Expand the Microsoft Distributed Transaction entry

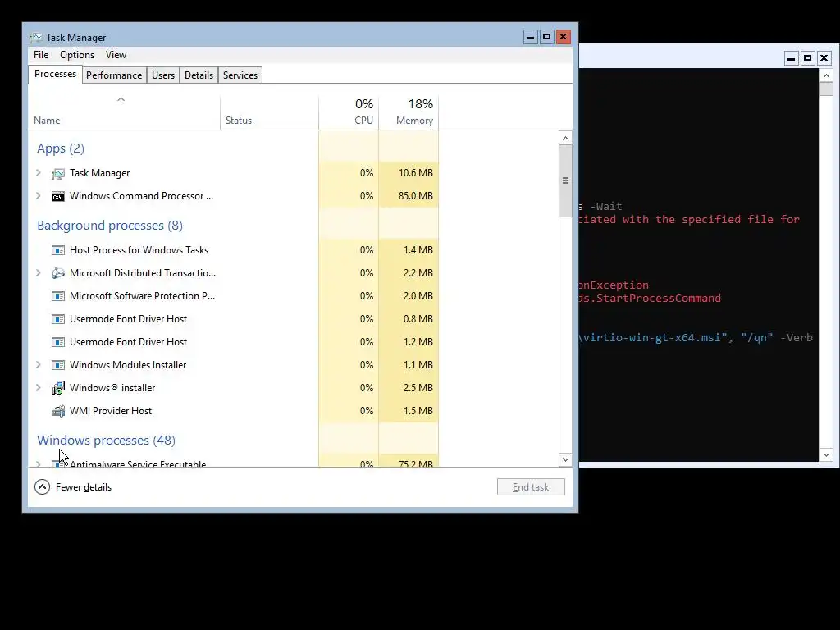[x=38, y=272]
